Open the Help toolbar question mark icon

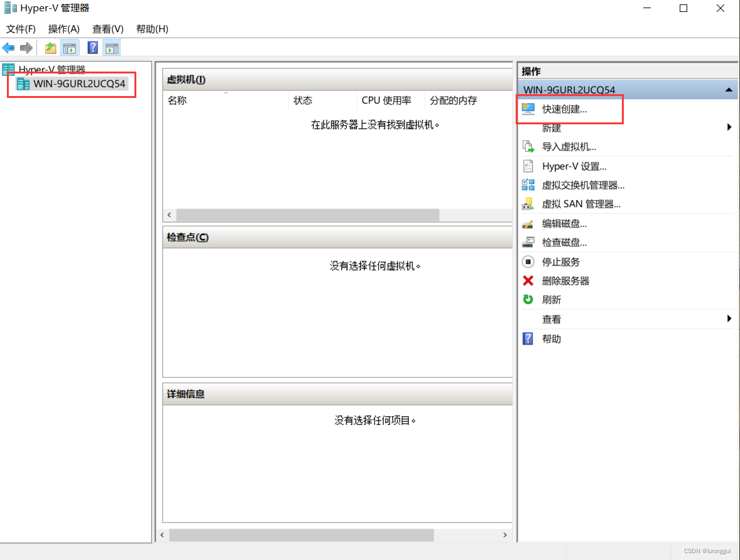[92, 48]
